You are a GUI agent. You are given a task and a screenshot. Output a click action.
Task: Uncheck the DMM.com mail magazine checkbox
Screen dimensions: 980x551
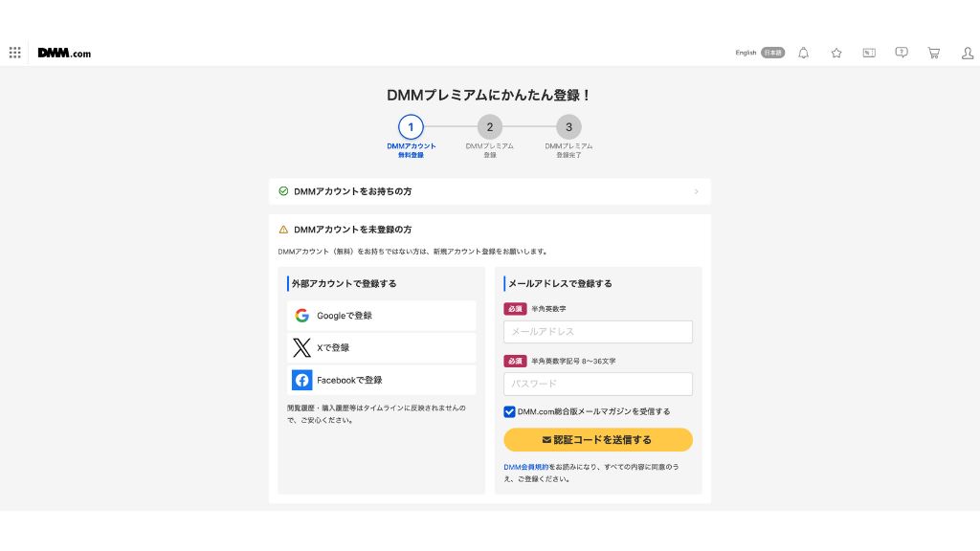click(510, 411)
